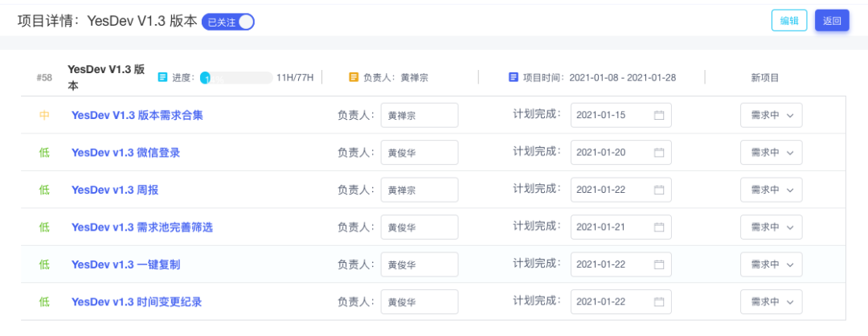The image size is (868, 336).
Task: Click 低 priority of 一键复制 row
Action: tap(44, 264)
